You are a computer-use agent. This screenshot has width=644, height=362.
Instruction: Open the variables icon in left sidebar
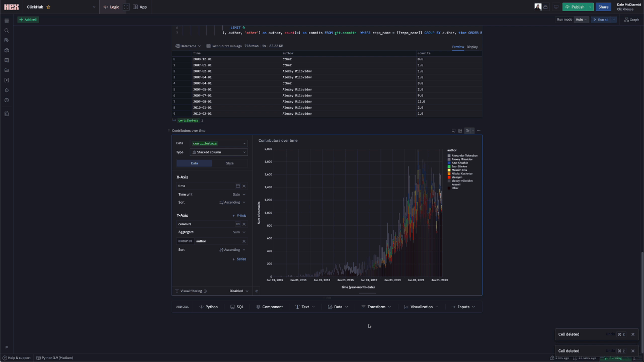pyautogui.click(x=7, y=80)
